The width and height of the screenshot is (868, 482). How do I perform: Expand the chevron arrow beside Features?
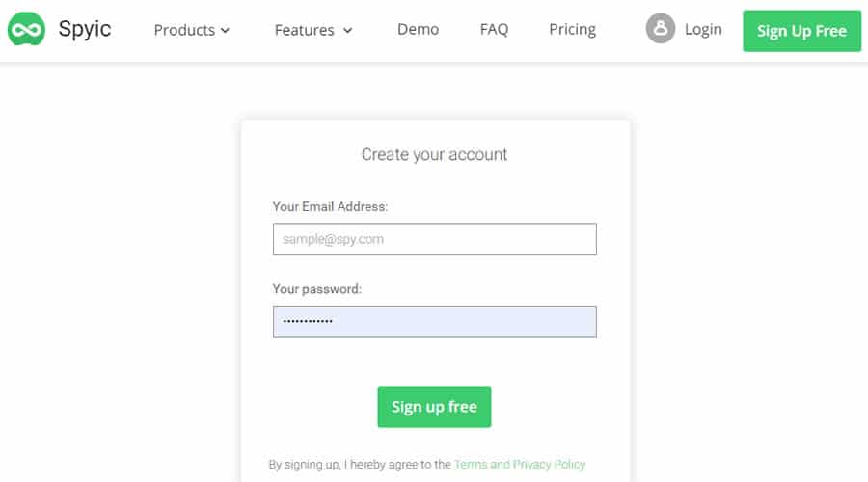coord(347,31)
